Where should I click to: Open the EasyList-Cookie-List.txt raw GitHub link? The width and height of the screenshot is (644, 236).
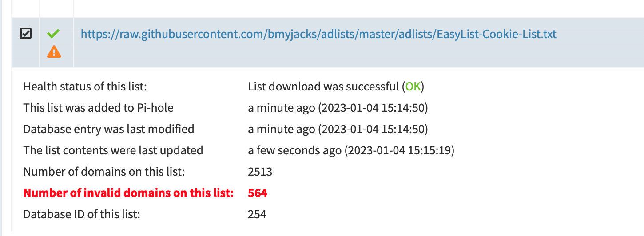click(x=318, y=34)
